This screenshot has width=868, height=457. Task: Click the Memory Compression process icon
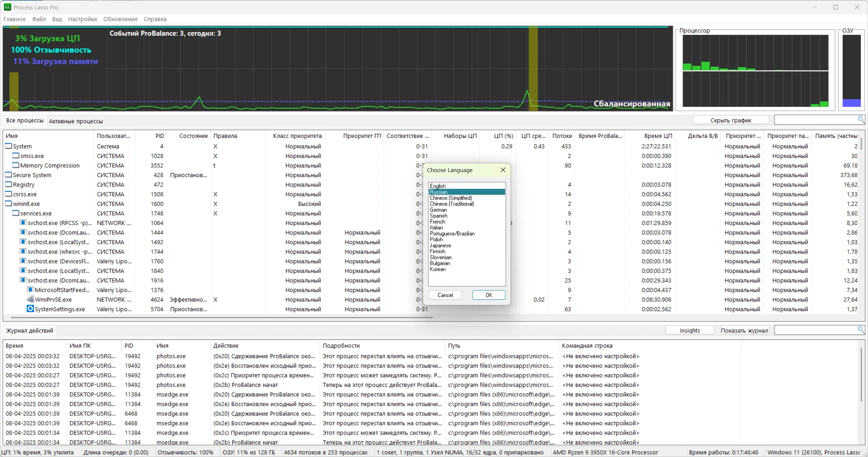(x=15, y=165)
